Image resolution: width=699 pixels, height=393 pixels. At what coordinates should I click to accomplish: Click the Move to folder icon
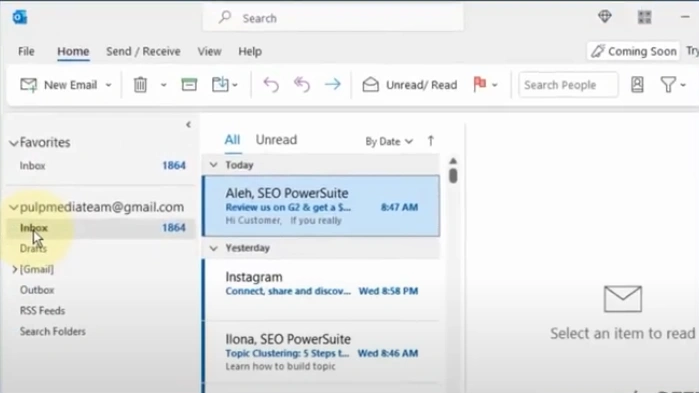220,84
